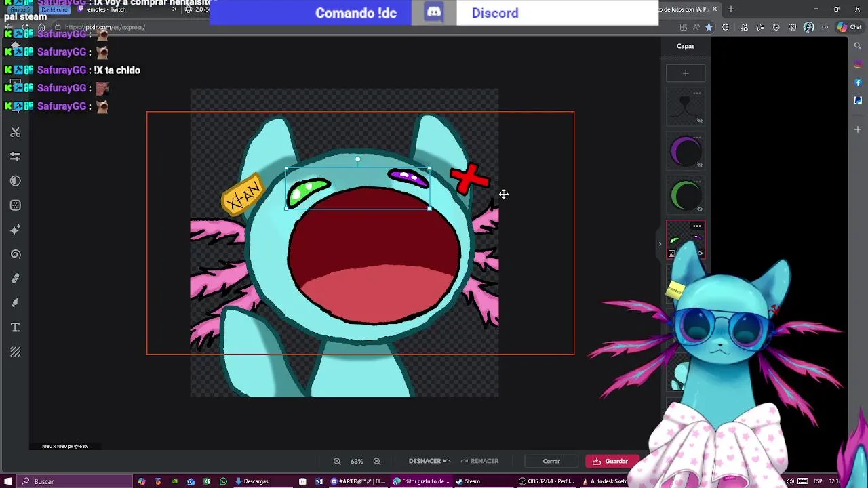Undo with the DESHACER button
The image size is (868, 488).
429,461
